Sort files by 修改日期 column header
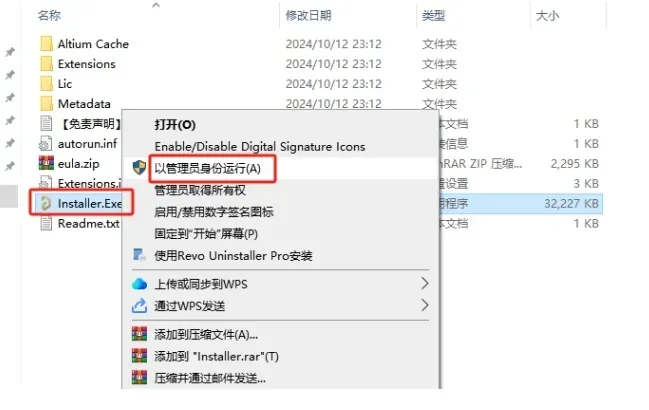The height and width of the screenshot is (410, 649). tap(308, 16)
